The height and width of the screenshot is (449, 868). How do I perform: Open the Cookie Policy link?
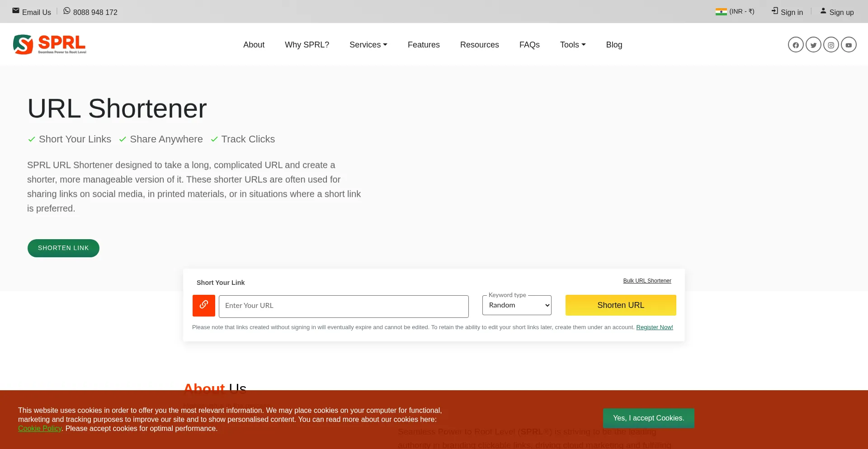pos(40,429)
